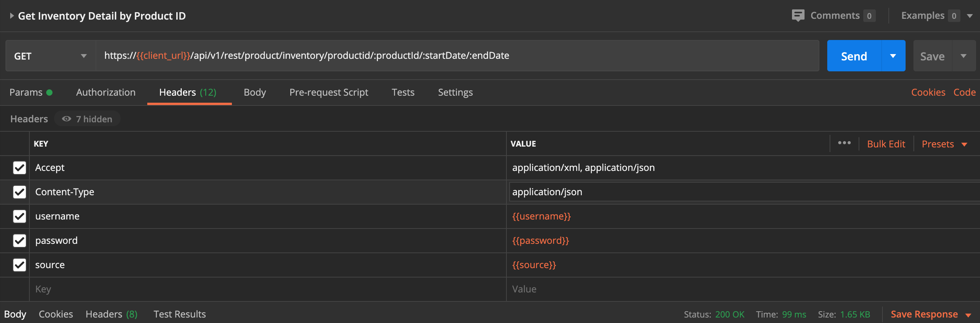The height and width of the screenshot is (323, 980).
Task: Switch to the Authorization tab
Action: click(x=106, y=93)
